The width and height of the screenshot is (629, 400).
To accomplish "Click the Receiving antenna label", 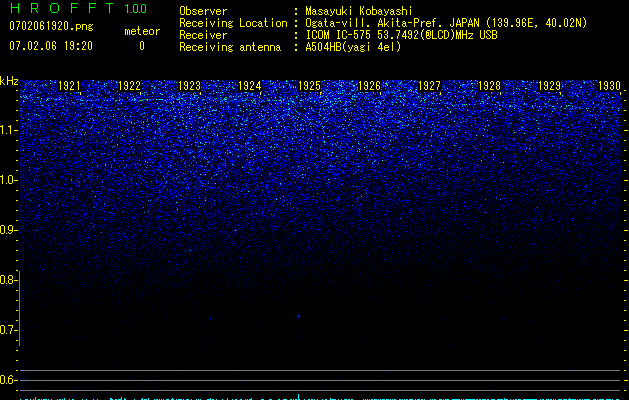I will click(x=230, y=47).
